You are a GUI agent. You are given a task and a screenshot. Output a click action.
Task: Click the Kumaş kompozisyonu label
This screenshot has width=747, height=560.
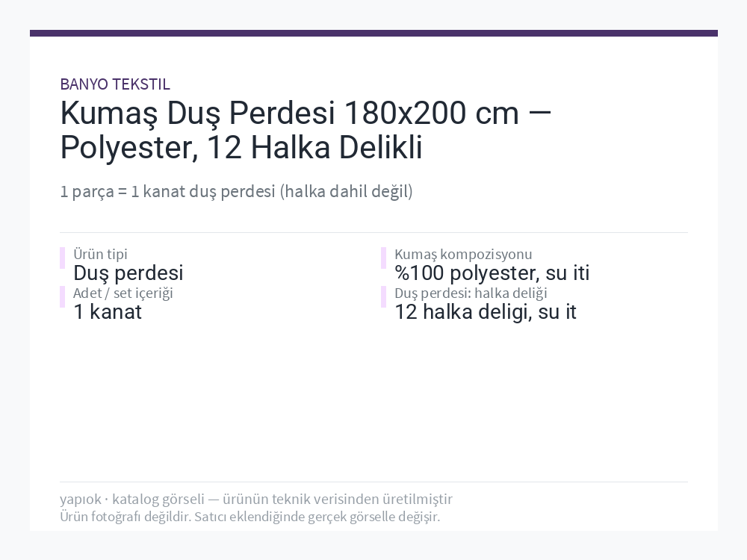(x=463, y=254)
